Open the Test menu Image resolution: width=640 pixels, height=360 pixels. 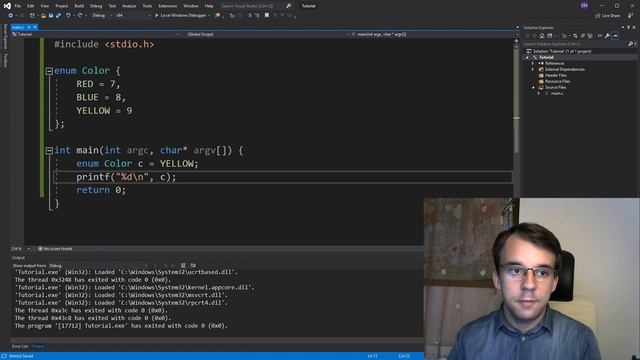(112, 6)
